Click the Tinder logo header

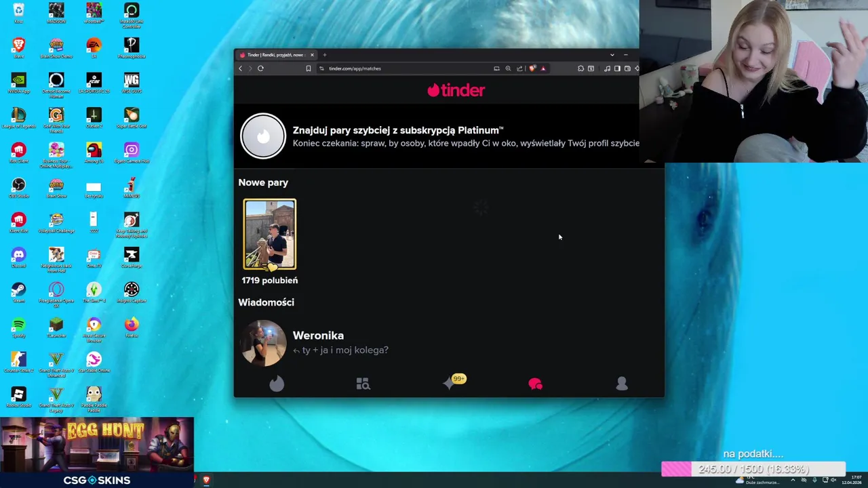(456, 90)
